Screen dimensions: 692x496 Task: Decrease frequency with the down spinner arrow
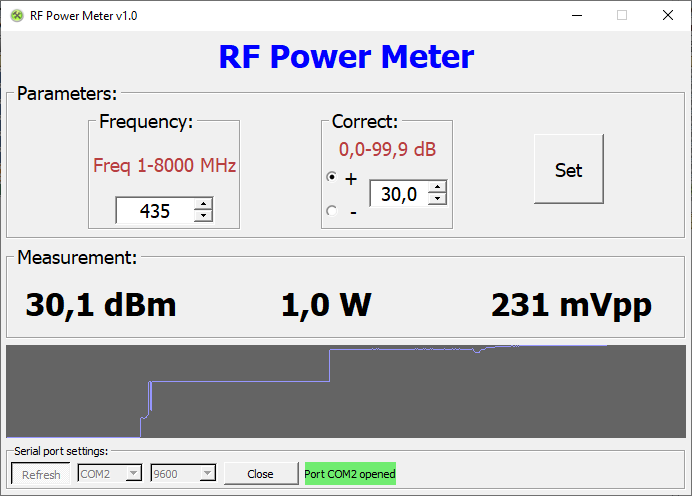[203, 215]
